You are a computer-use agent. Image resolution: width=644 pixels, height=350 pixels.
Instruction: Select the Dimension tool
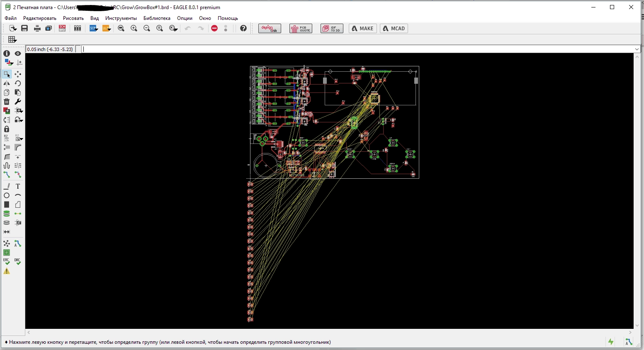[x=7, y=232]
